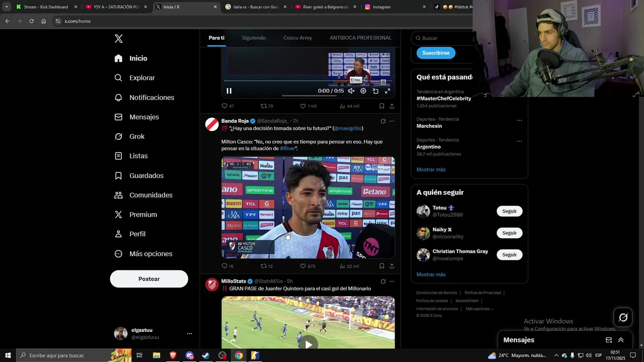This screenshot has height=362, width=644.
Task: Open more options for Argentino trend
Action: 519,141
